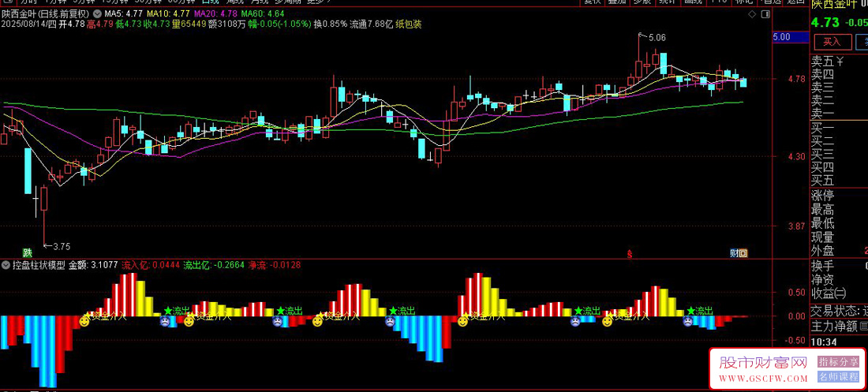Toggle the side panel layout icon
This screenshot has height=392, width=868.
765,14
